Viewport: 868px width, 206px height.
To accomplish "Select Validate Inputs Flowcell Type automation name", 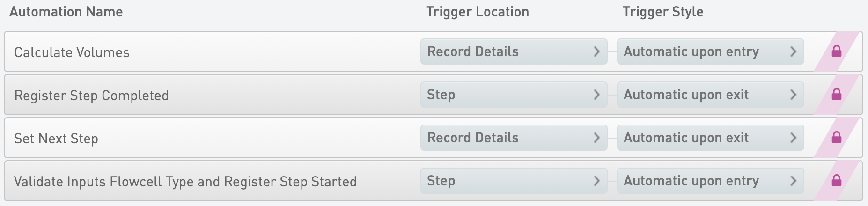I will (x=185, y=182).
